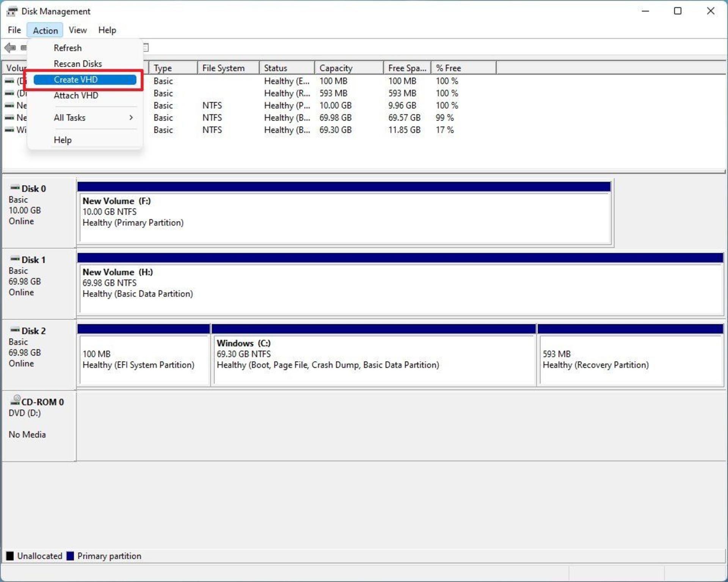Image resolution: width=728 pixels, height=582 pixels.
Task: Click the Disk Management title bar icon
Action: tap(12, 11)
